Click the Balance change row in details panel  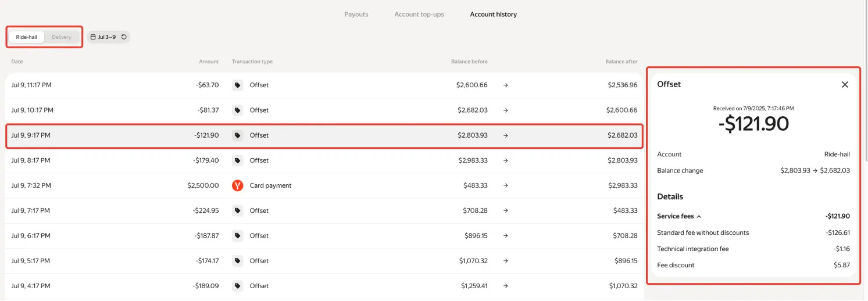[753, 171]
